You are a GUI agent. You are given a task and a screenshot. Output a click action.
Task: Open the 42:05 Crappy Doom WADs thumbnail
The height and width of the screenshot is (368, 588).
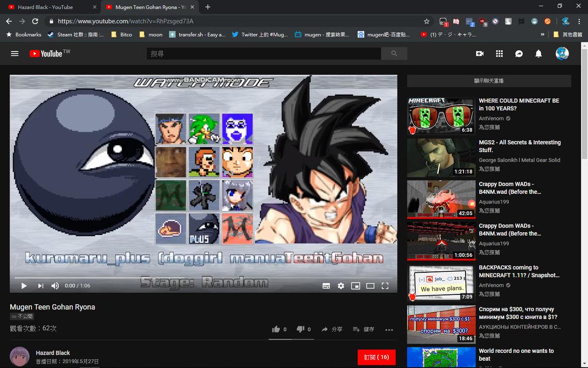coord(441,199)
